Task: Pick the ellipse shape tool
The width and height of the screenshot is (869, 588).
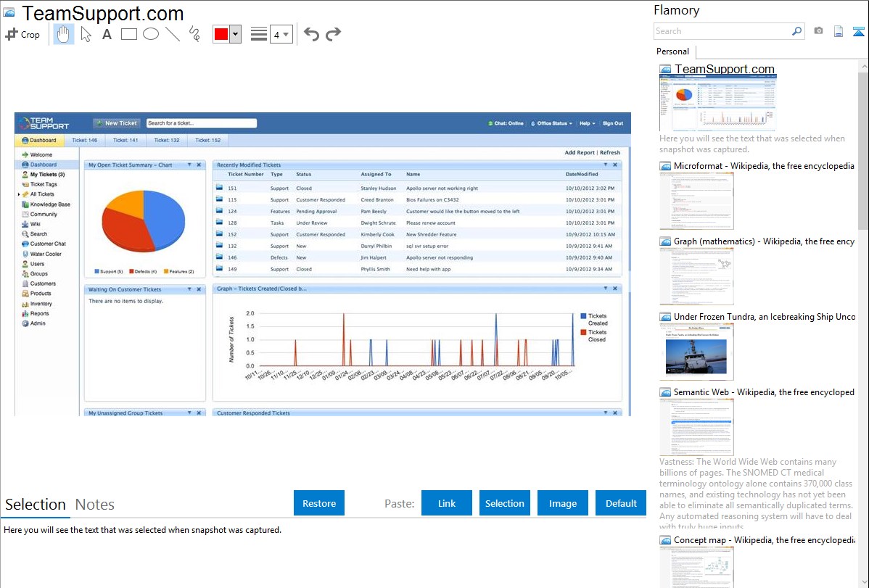Action: pos(151,34)
